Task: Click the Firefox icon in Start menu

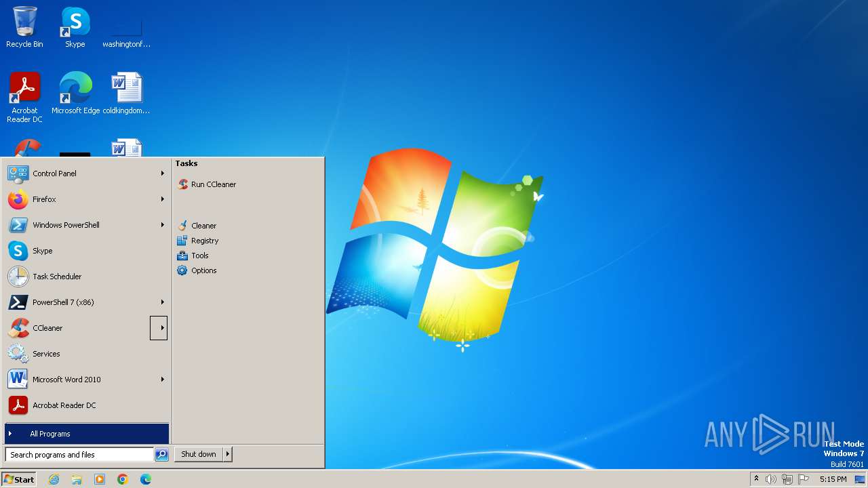Action: click(x=18, y=199)
